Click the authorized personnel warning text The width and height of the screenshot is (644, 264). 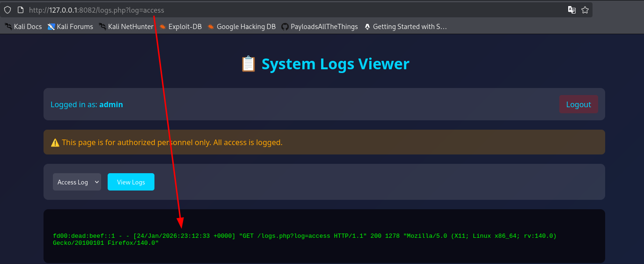pos(172,142)
